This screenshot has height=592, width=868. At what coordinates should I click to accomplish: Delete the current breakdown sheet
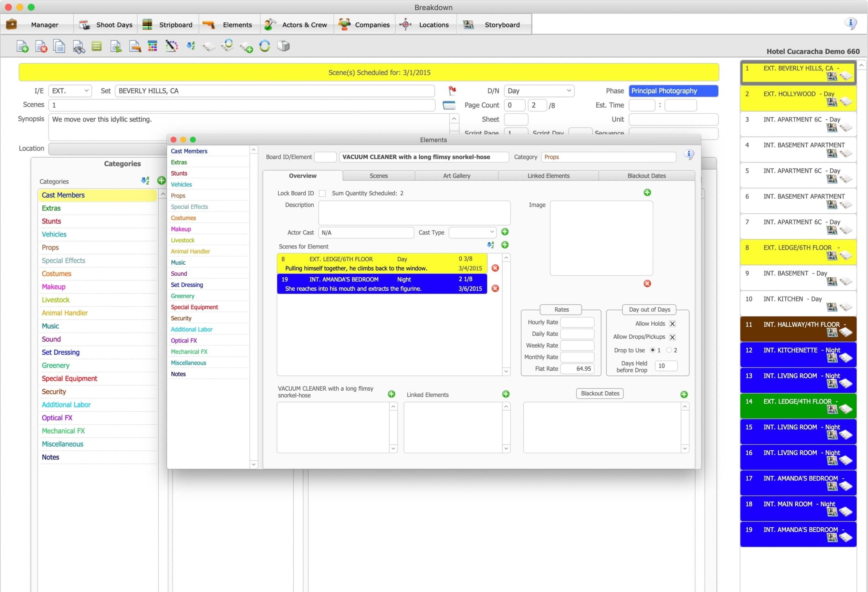(x=41, y=46)
